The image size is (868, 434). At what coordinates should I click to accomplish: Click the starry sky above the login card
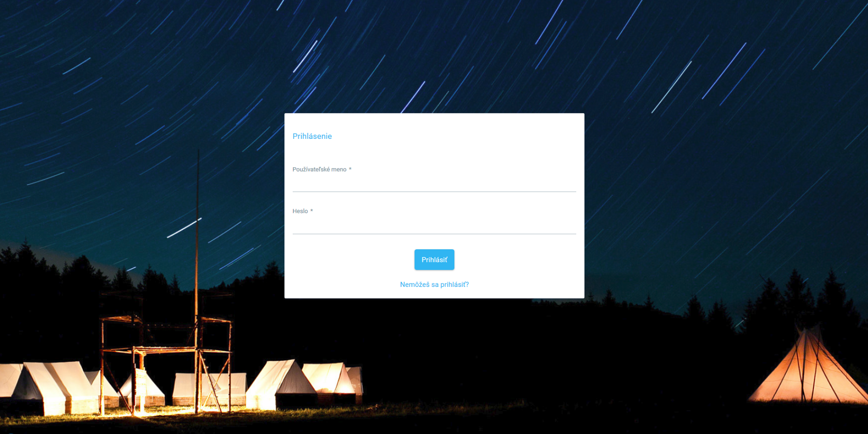point(434,53)
